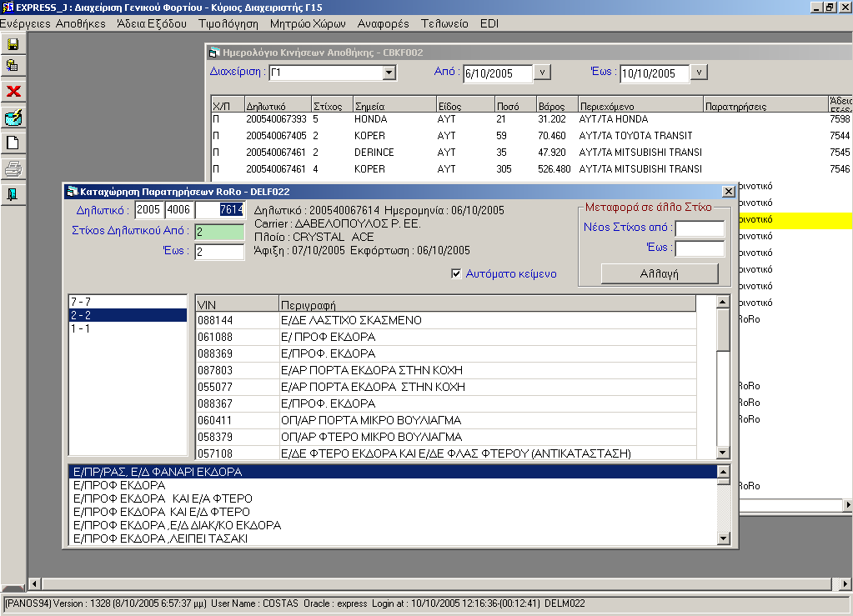Viewport: 853px width, 616px height.
Task: Select the 7 - 7 list item
Action: coord(128,302)
